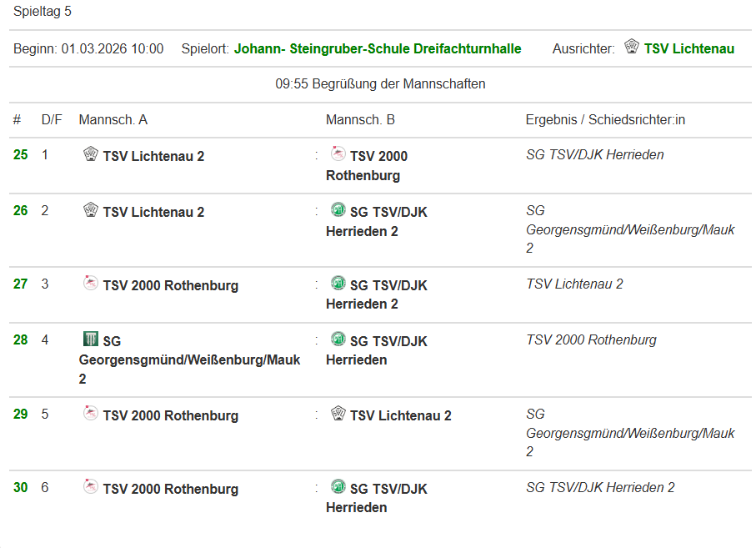Click TSV Lichtenau 2 crest in match 29
The width and height of the screenshot is (756, 548).
pyautogui.click(x=338, y=414)
